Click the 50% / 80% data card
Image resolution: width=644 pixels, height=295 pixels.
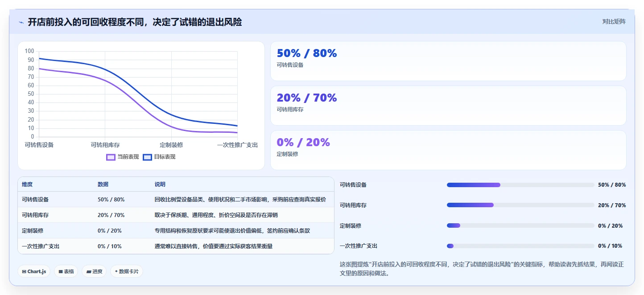(x=448, y=61)
